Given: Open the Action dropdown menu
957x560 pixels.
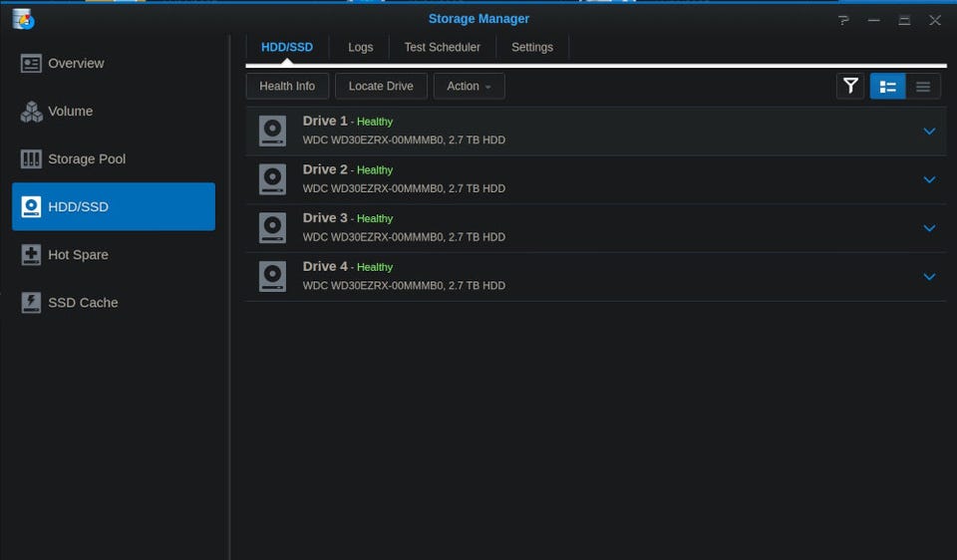Looking at the screenshot, I should coord(469,87).
